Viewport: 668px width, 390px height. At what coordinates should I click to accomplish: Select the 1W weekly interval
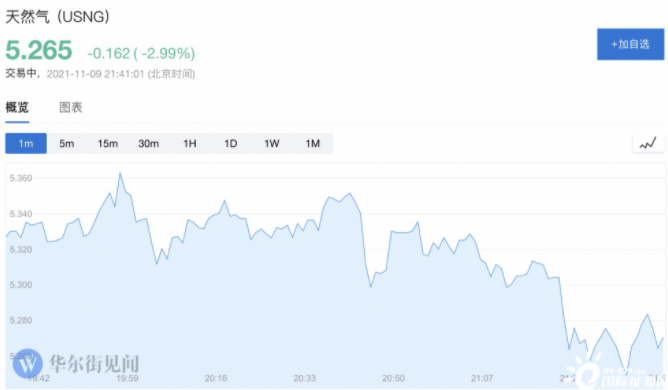coord(271,144)
